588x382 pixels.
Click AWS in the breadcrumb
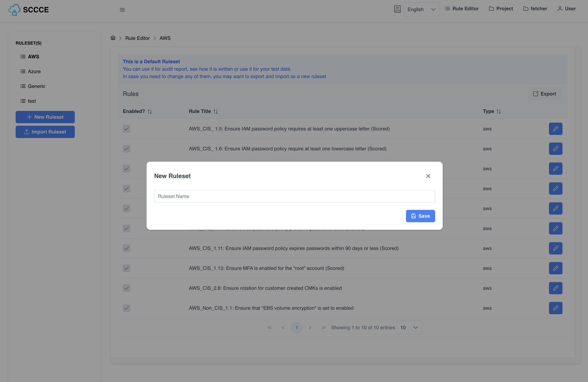[165, 38]
